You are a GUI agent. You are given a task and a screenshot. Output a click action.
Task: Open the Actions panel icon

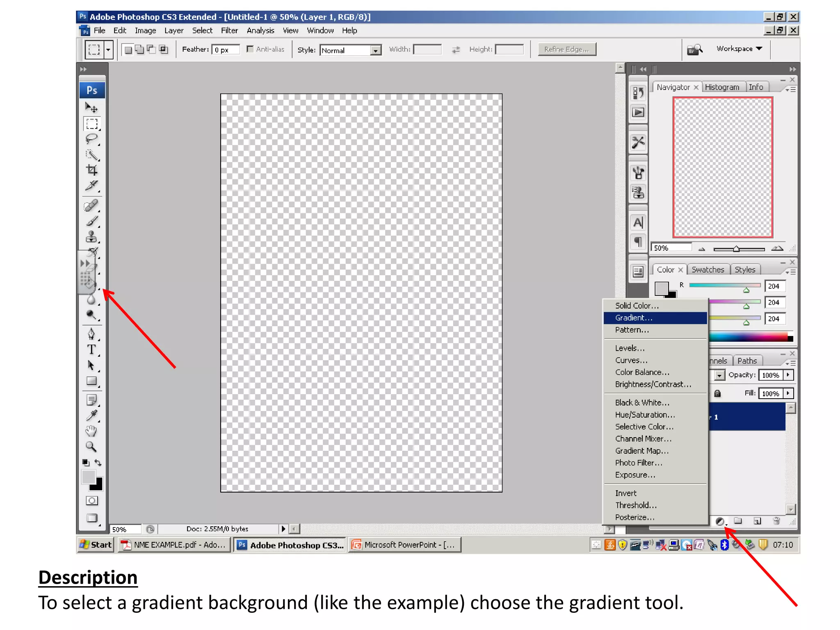click(638, 112)
